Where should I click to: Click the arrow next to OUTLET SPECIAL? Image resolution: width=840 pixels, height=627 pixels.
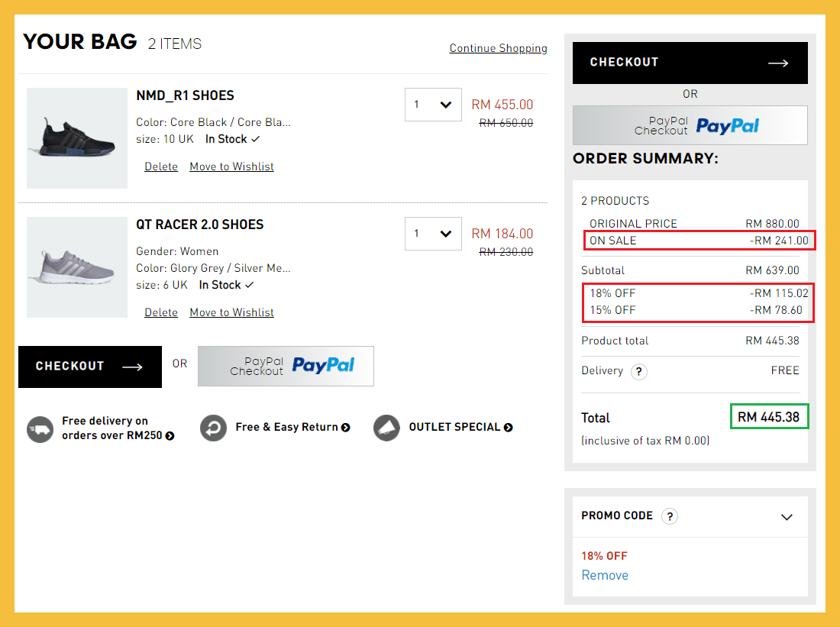[509, 428]
